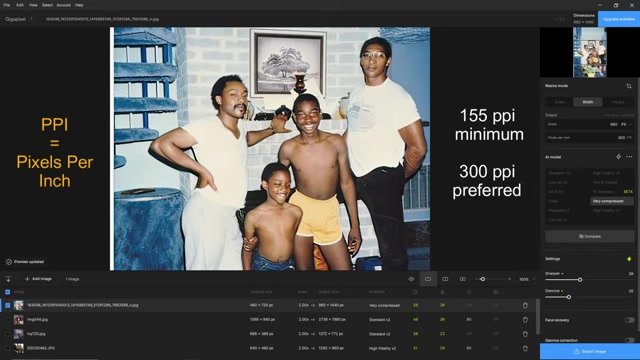The width and height of the screenshot is (640, 360).
Task: Toggle the select-all images checkbox
Action: 7,292
